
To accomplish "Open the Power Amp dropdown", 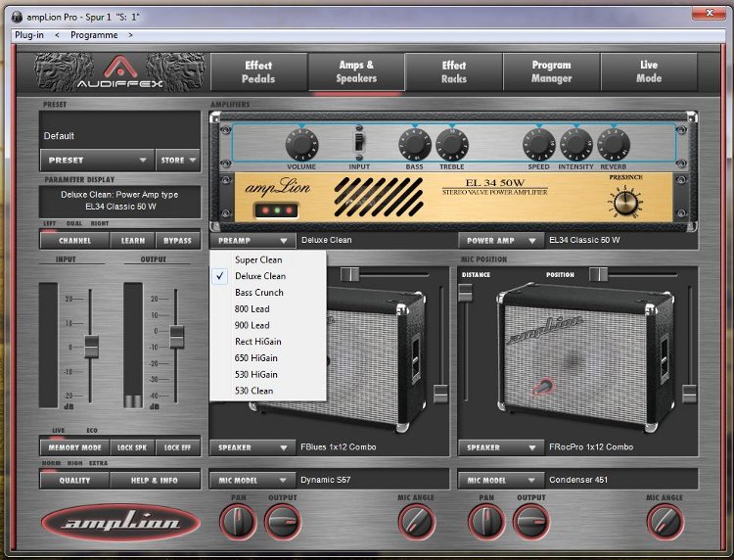I will click(x=501, y=241).
